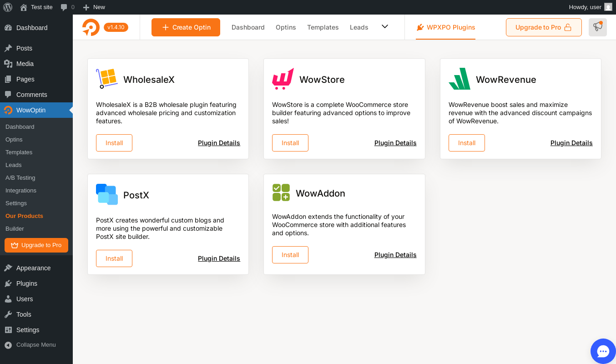616x364 pixels.
Task: Install the PostX plugin
Action: (x=114, y=258)
